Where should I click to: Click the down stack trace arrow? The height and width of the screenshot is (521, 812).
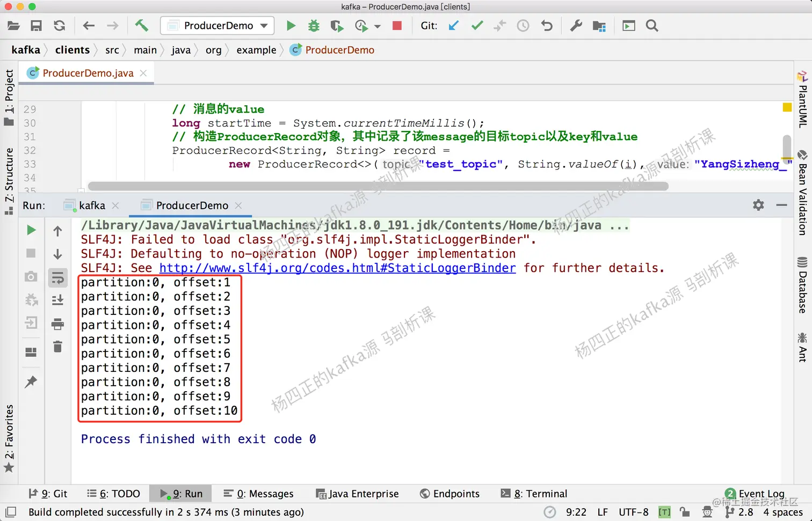[x=58, y=254]
